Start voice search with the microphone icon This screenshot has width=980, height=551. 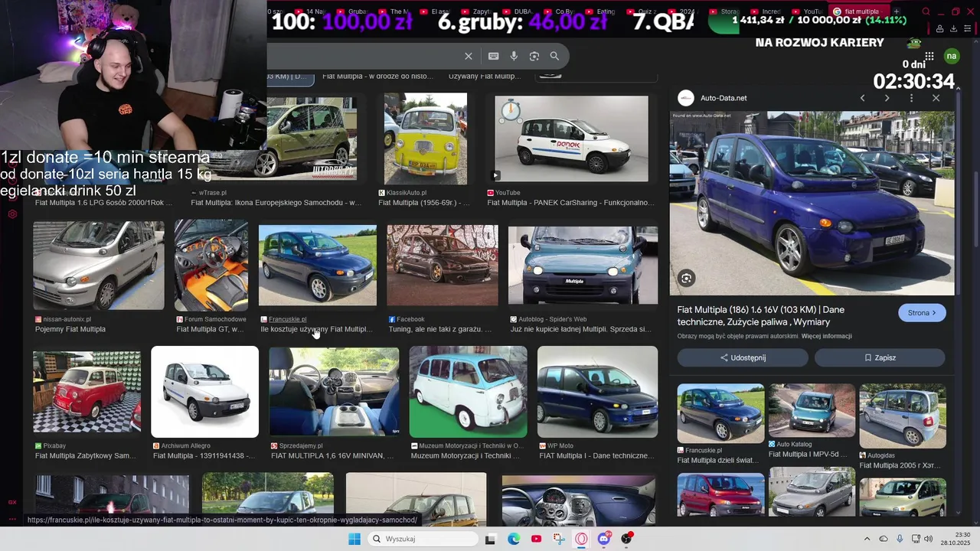pyautogui.click(x=514, y=56)
